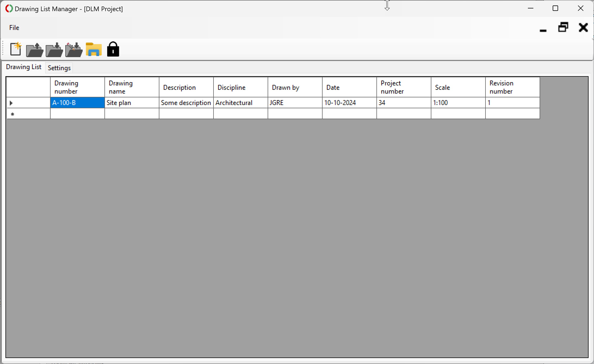
Task: Click the Revision number column header
Action: 512,87
